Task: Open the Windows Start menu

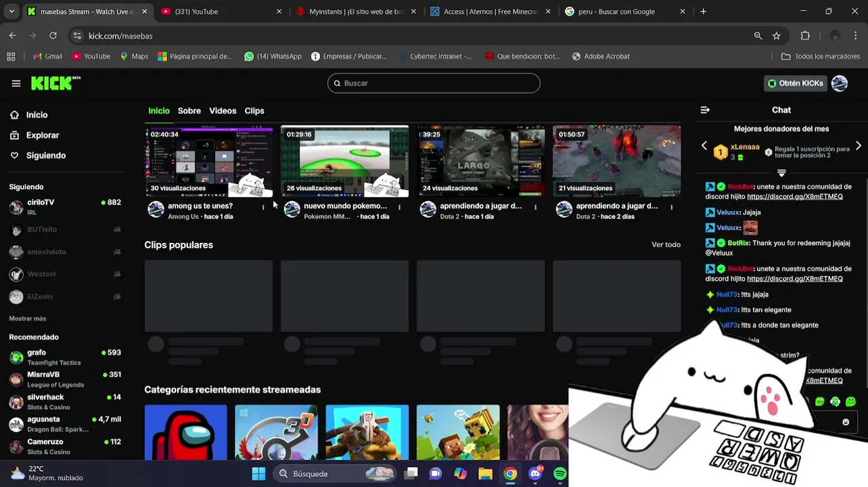Action: coord(258,473)
